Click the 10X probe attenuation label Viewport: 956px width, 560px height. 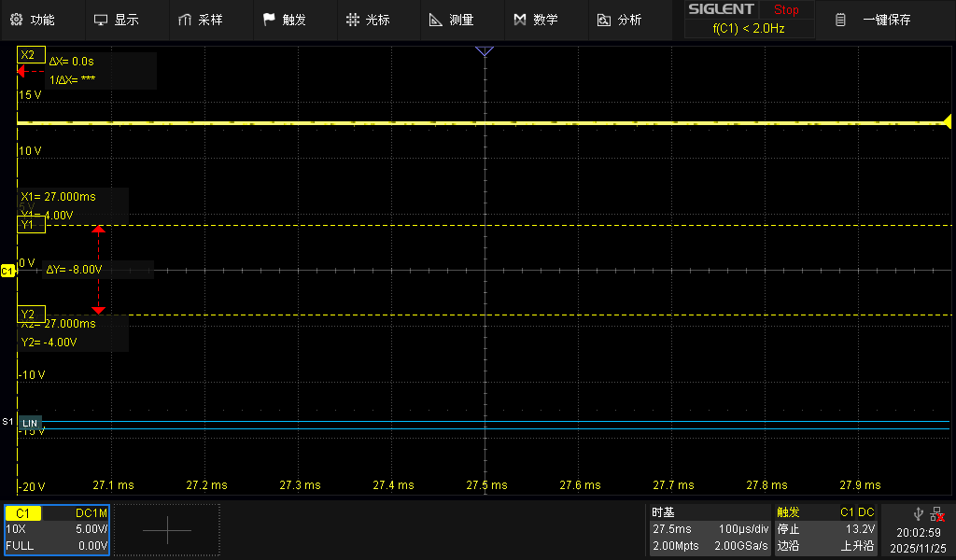pyautogui.click(x=16, y=529)
